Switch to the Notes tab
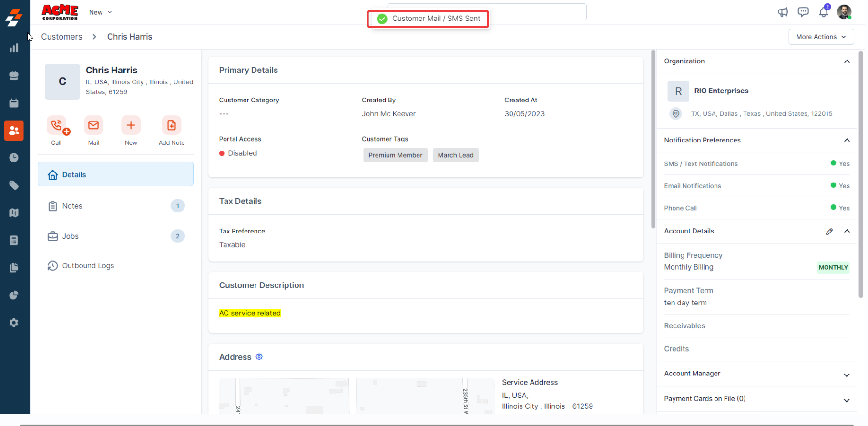 (72, 206)
